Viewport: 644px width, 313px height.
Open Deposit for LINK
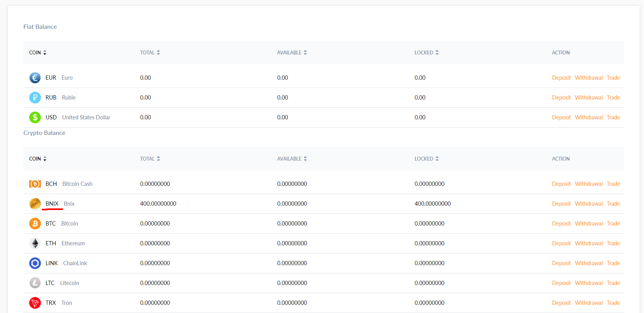(x=561, y=263)
